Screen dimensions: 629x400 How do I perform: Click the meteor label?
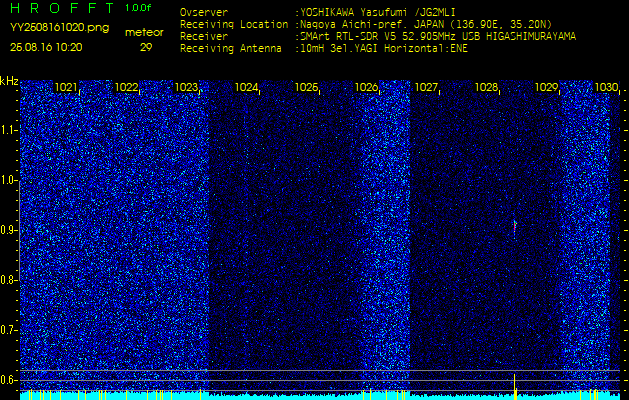click(x=144, y=33)
